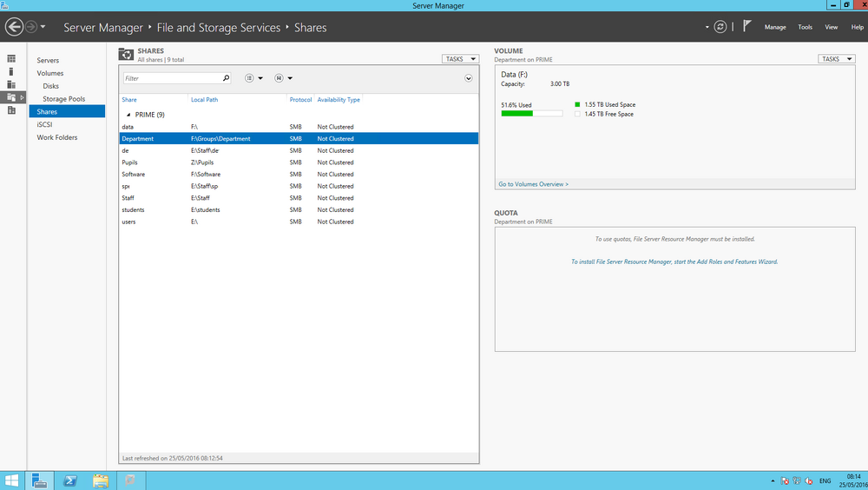This screenshot has width=868, height=490.
Task: Open the Shares TASKS dropdown
Action: [460, 59]
